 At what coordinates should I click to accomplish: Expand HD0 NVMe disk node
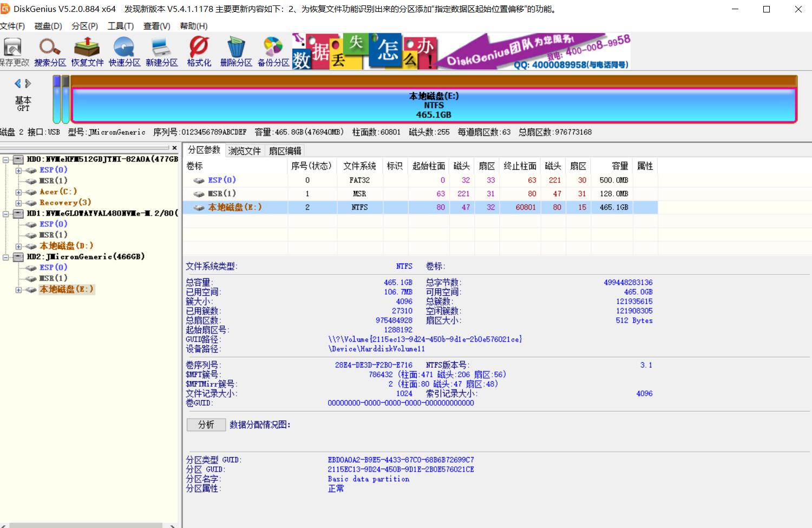[5, 160]
